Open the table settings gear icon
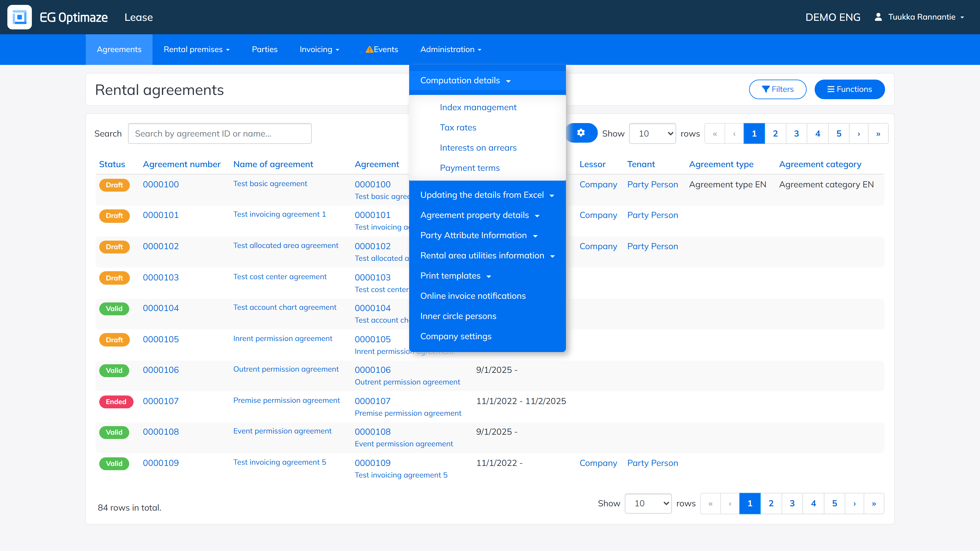Viewport: 980px width, 551px height. point(581,133)
